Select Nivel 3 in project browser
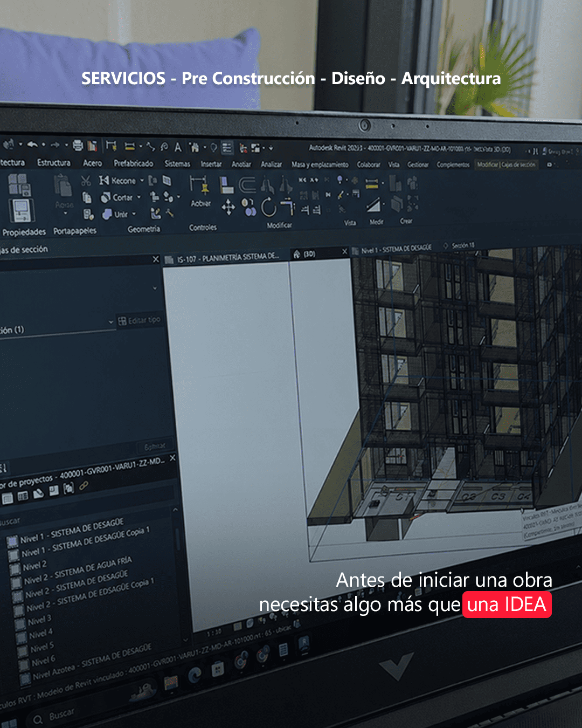This screenshot has width=582, height=728. (x=39, y=620)
